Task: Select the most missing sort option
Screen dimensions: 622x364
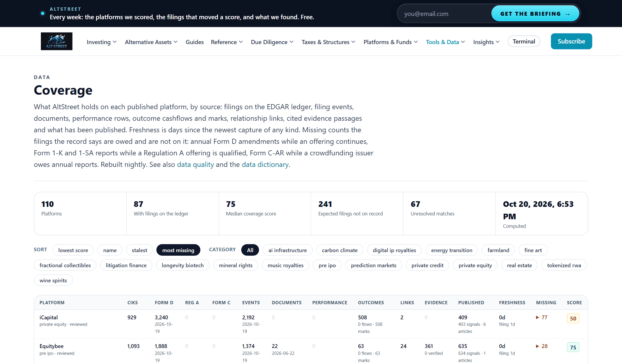Action: click(178, 250)
